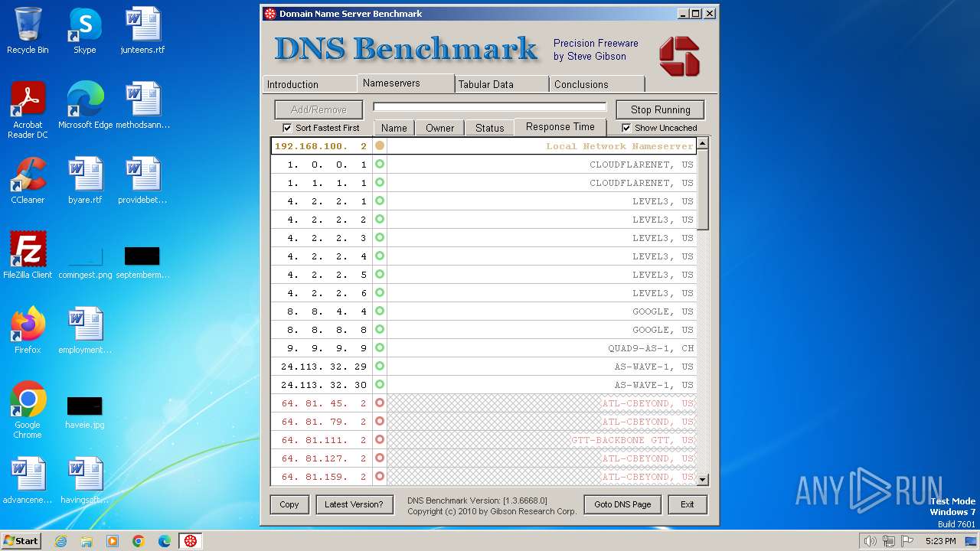980x551 pixels.
Task: Click red status circle for 64.81.45.2
Action: (380, 403)
